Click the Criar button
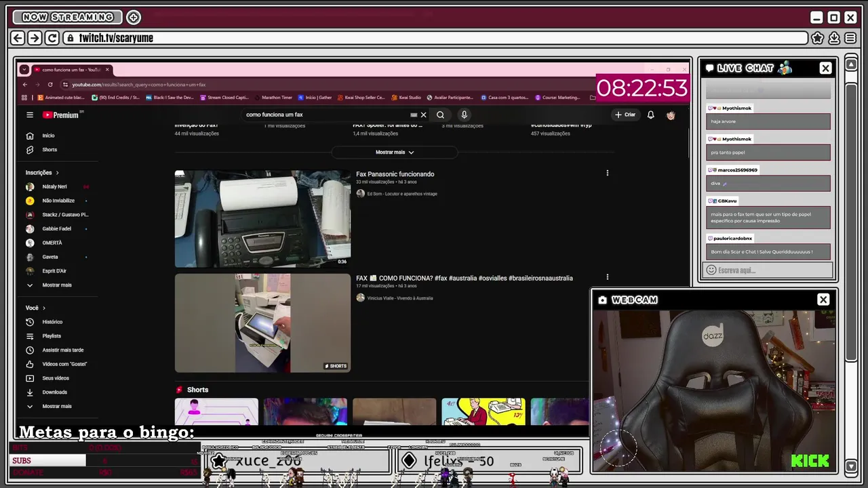Image resolution: width=868 pixels, height=488 pixels. pyautogui.click(x=625, y=115)
